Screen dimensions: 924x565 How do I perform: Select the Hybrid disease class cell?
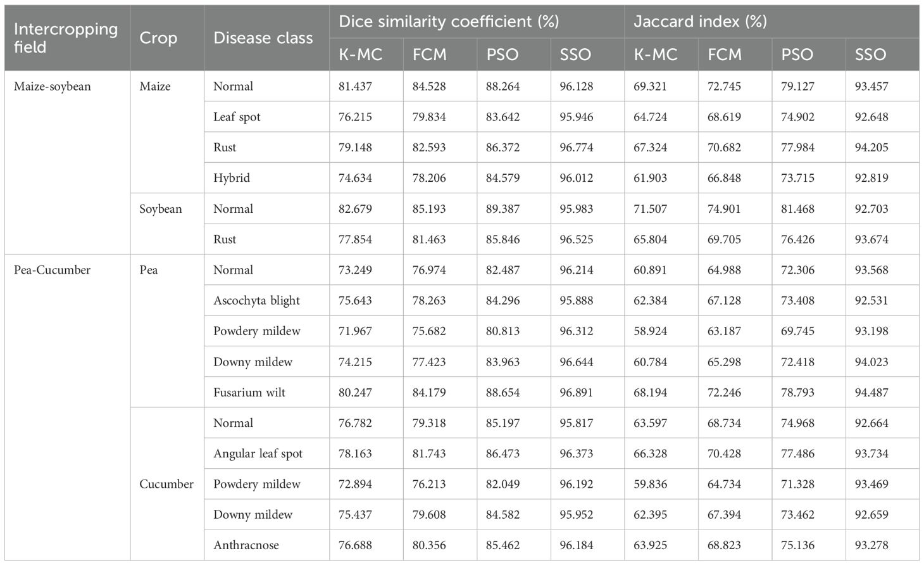(232, 178)
